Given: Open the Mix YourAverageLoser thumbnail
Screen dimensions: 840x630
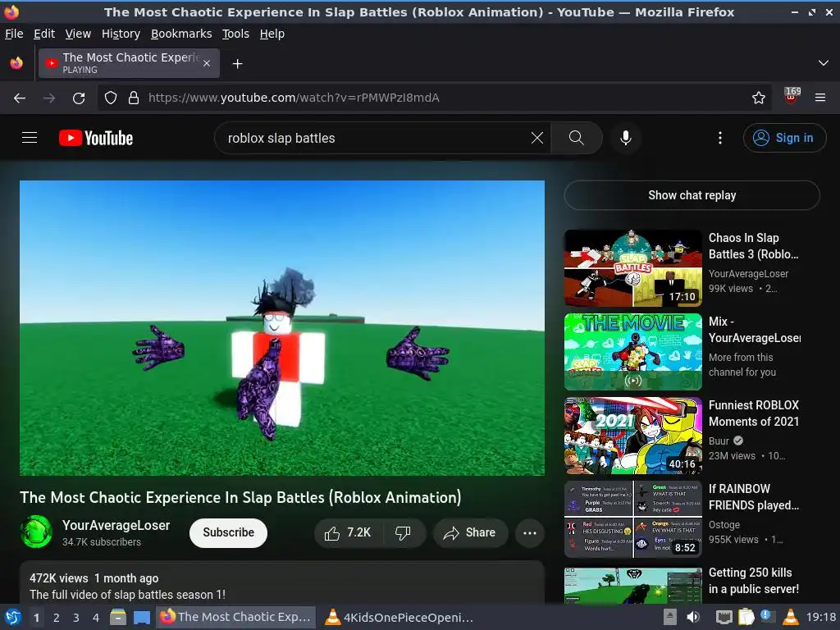Looking at the screenshot, I should (x=632, y=352).
